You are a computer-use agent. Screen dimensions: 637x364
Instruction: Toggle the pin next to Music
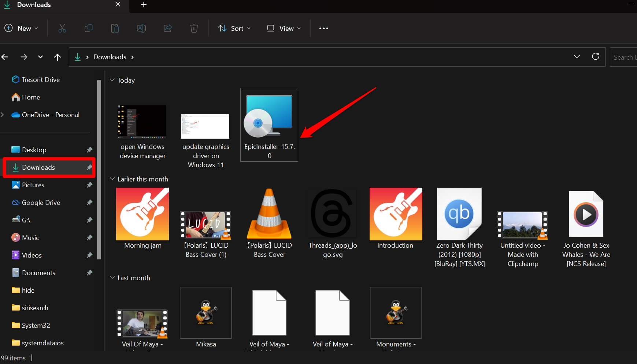tap(89, 237)
